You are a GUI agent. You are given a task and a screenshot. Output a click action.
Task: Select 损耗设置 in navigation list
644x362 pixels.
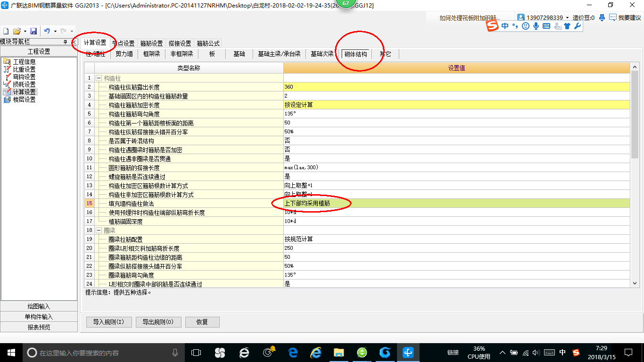tap(24, 84)
